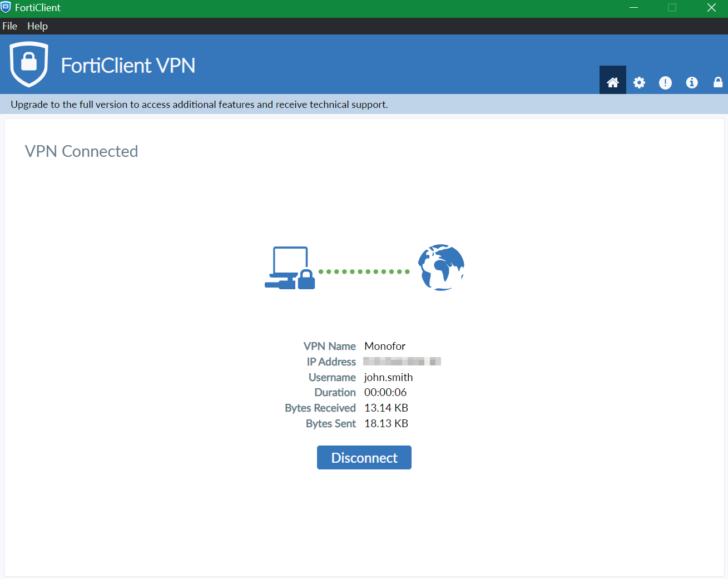
Task: Open the Help menu
Action: coord(37,26)
